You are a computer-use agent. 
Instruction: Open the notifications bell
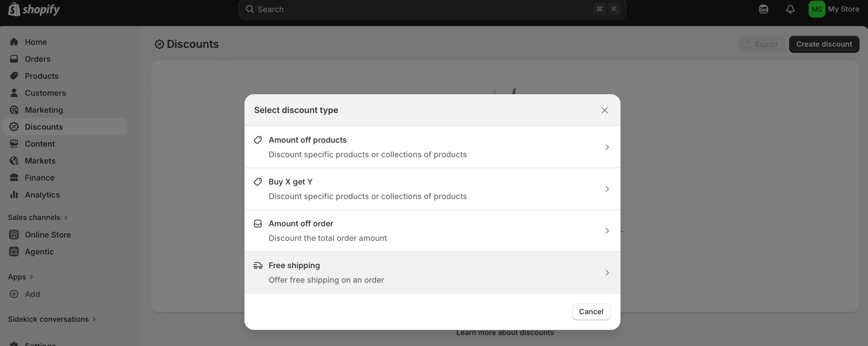point(790,9)
